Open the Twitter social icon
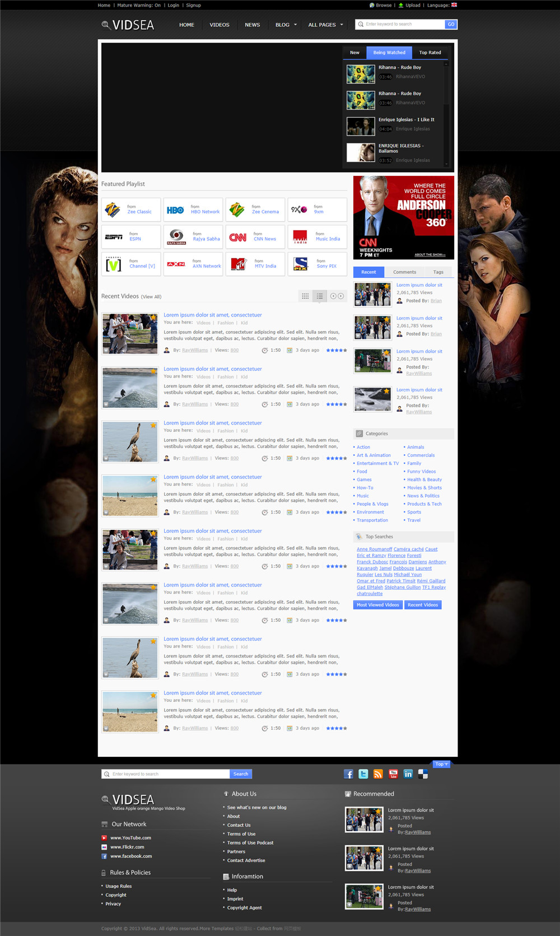The height and width of the screenshot is (936, 560). coord(363,774)
